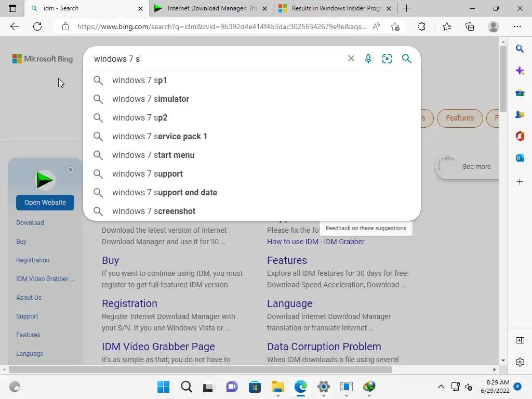Screen dimensions: 532x399
Task: Open the Buy result heading
Action: pyautogui.click(x=110, y=260)
